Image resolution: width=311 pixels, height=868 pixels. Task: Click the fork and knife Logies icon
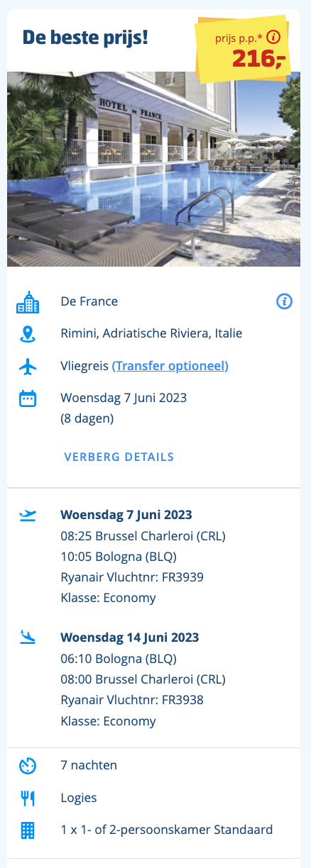tap(28, 799)
